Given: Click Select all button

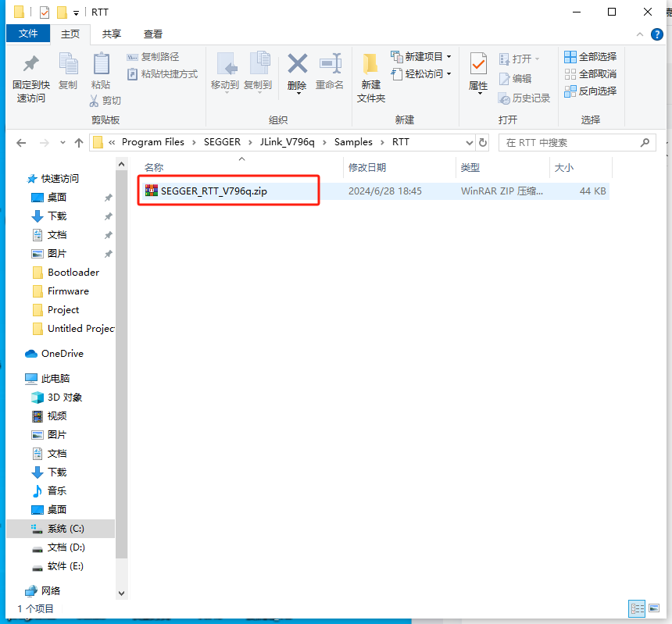Looking at the screenshot, I should coord(590,56).
